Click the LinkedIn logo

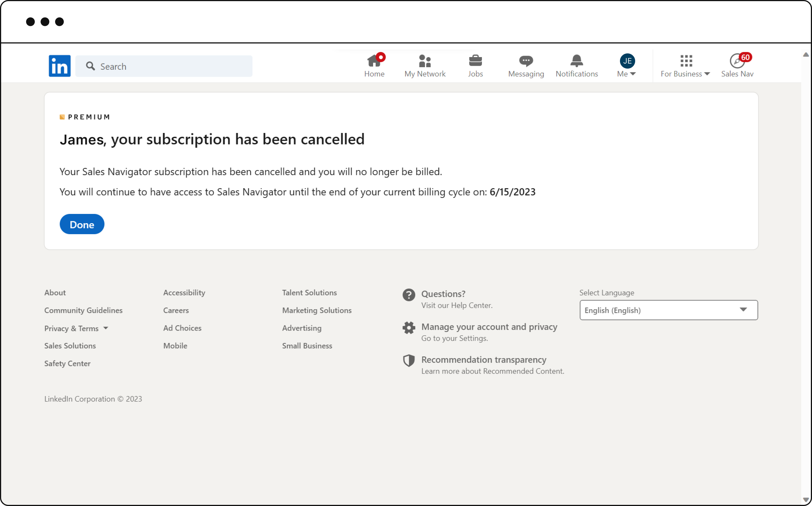(x=60, y=66)
